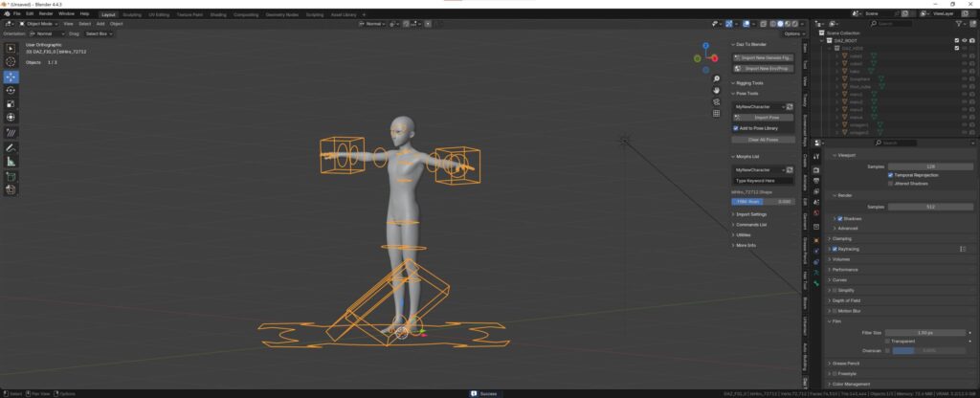Toggle orthographic grid view icon
This screenshot has width=980, height=398.
point(716,113)
